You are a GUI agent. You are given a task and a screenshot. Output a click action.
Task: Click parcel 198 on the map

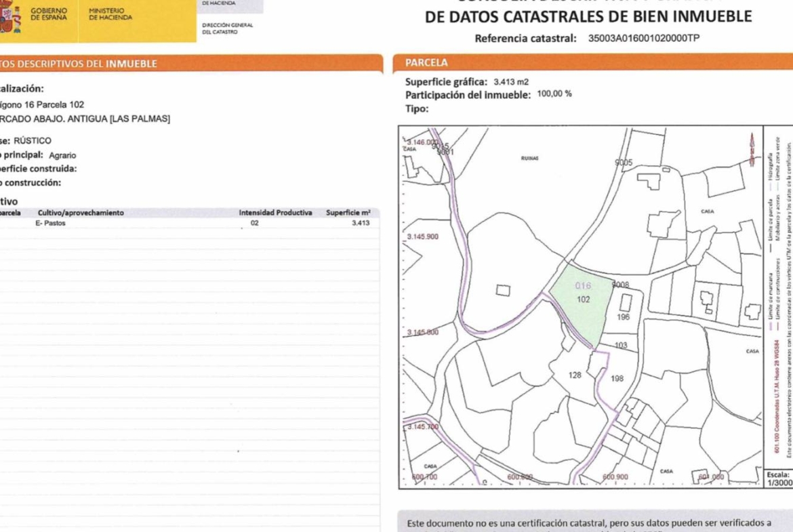[x=617, y=378]
